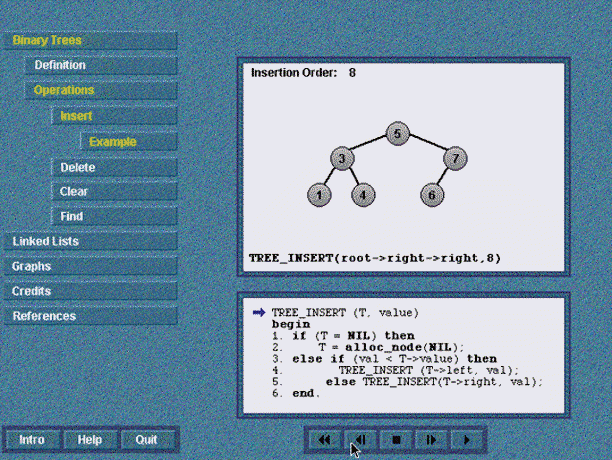Viewport: 612px width, 460px height.
Task: Open the Credits section
Action: click(90, 291)
